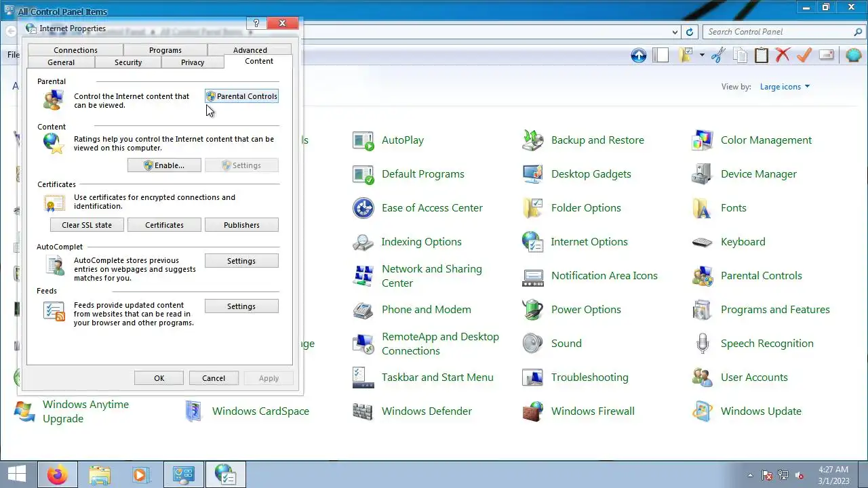Screen dimensions: 868x488
Task: Open RemoteApp and Desktop Connections
Action: (x=426, y=344)
